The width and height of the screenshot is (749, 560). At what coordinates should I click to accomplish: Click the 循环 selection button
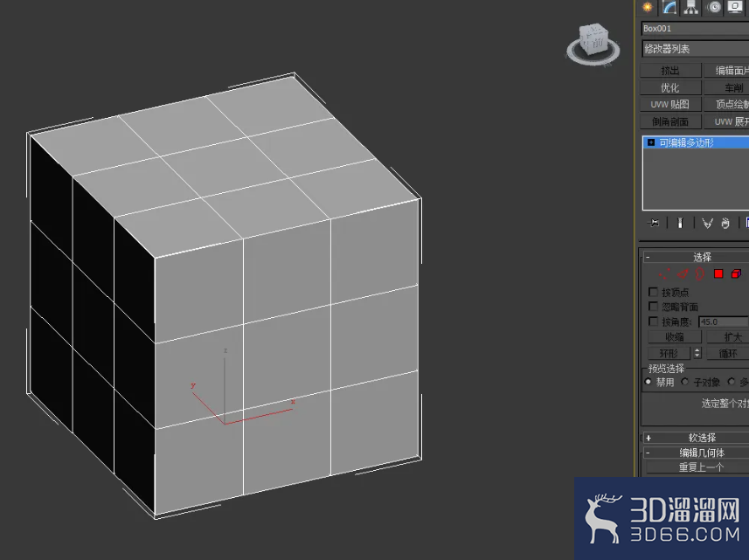(x=727, y=354)
